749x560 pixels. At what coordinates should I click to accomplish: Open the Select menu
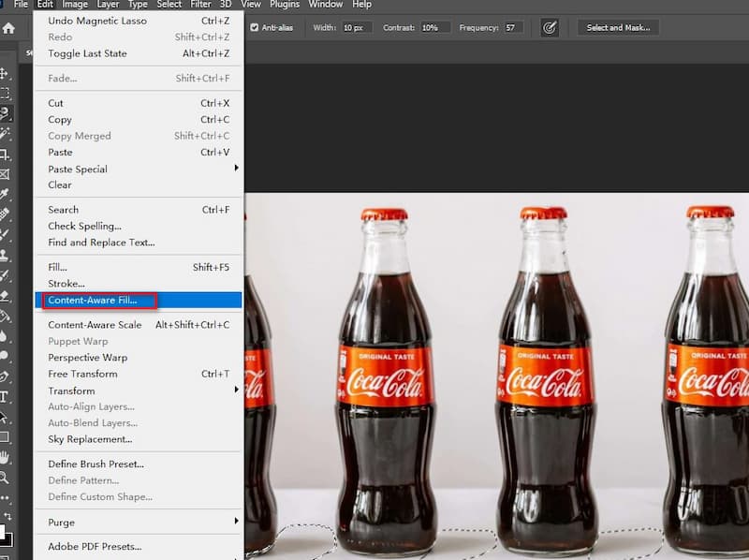coord(169,5)
